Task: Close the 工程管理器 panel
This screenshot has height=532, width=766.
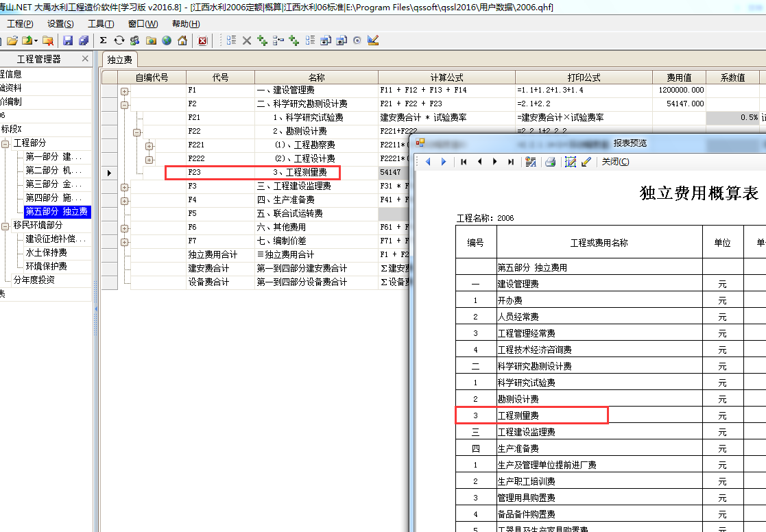Action: pyautogui.click(x=85, y=59)
